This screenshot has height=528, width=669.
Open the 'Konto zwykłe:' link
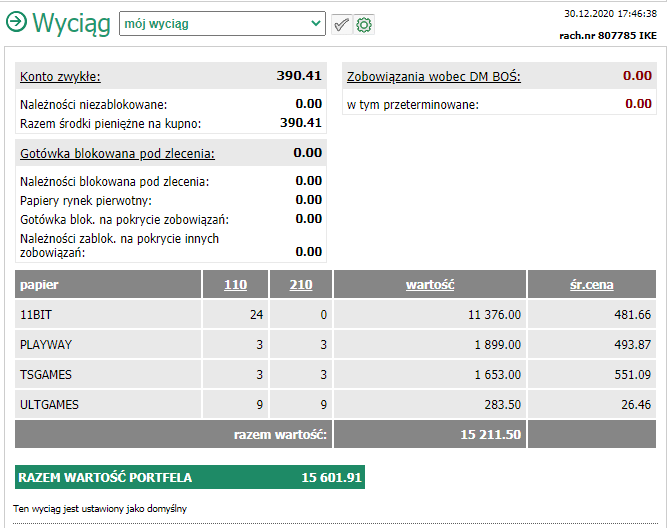point(60,77)
